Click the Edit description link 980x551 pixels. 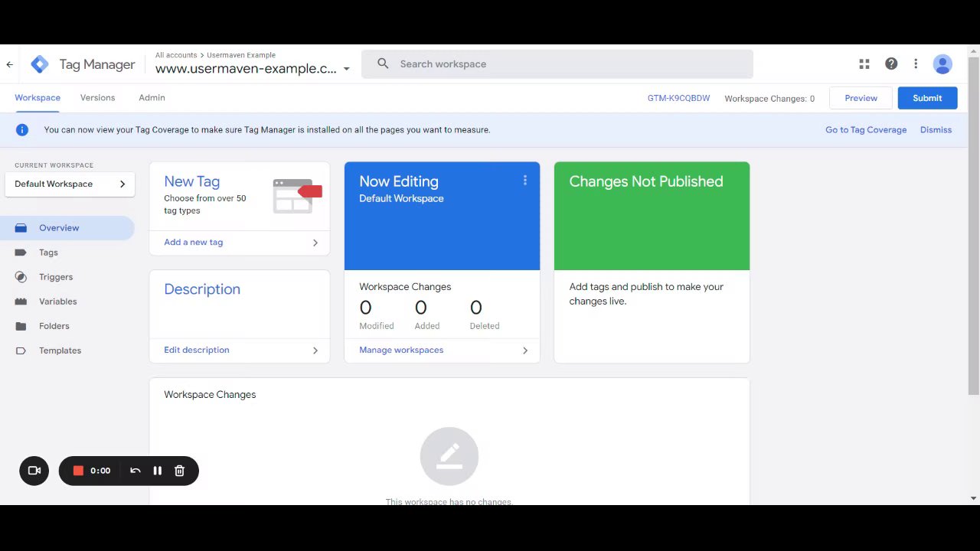197,350
